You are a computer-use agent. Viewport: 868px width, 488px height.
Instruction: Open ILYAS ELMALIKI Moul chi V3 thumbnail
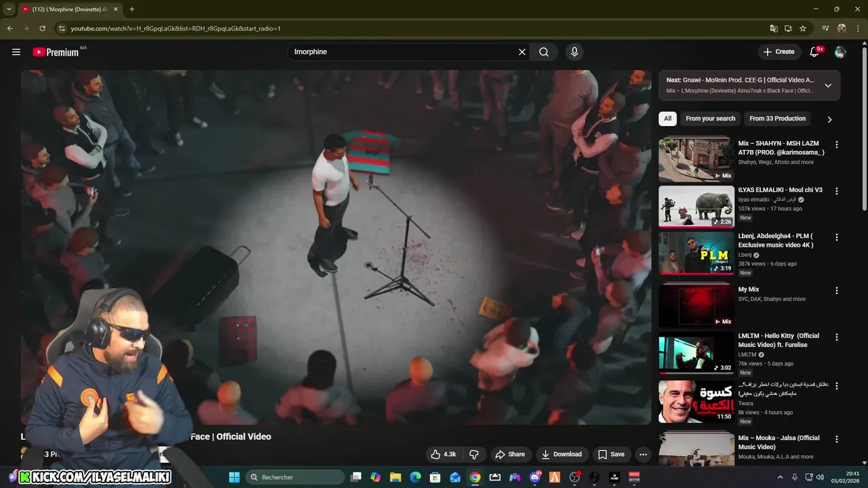696,207
